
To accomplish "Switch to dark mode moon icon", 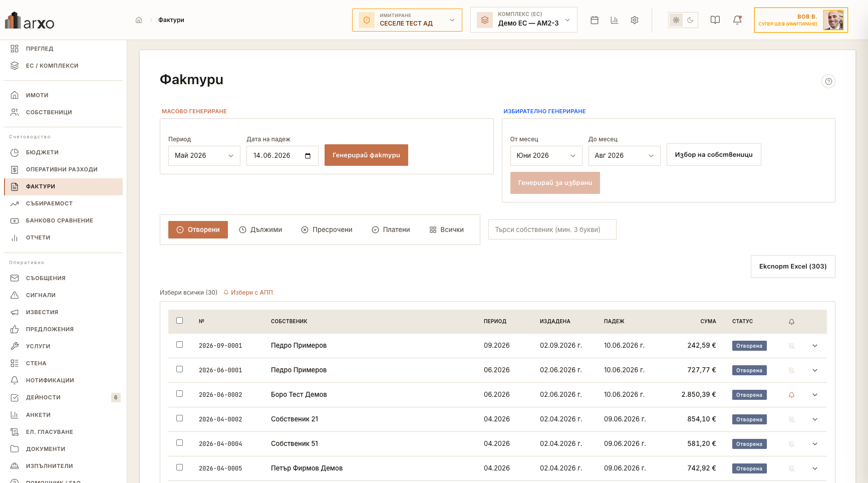I will [x=690, y=20].
